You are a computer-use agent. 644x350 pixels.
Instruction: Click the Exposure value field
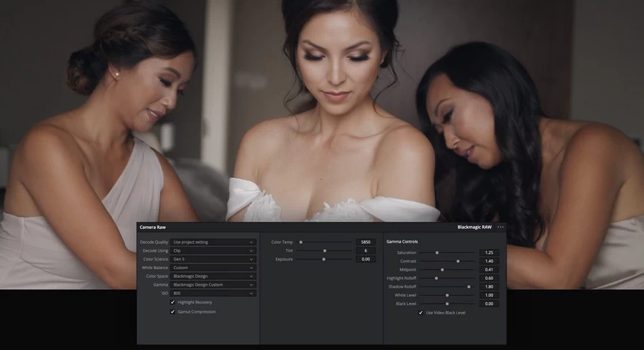click(366, 259)
